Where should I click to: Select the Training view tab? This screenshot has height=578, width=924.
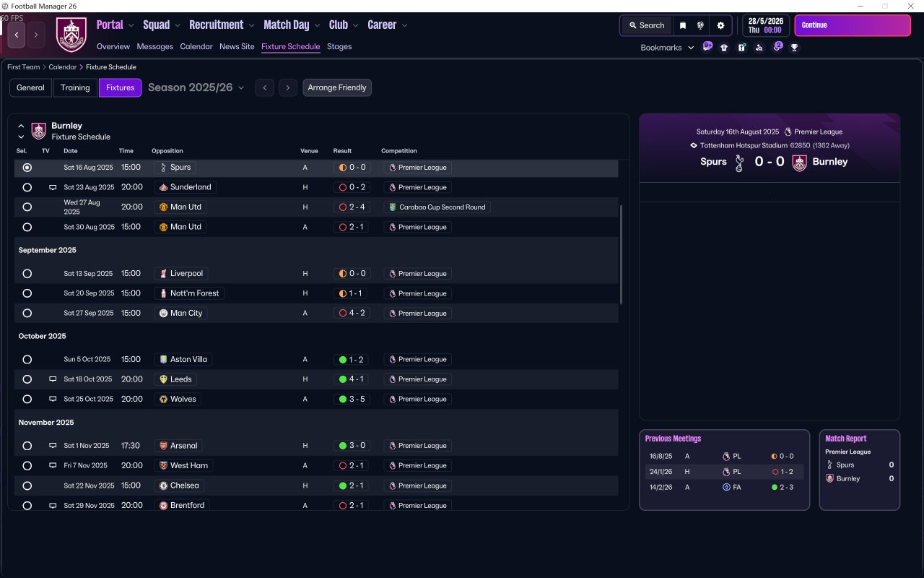coord(75,87)
